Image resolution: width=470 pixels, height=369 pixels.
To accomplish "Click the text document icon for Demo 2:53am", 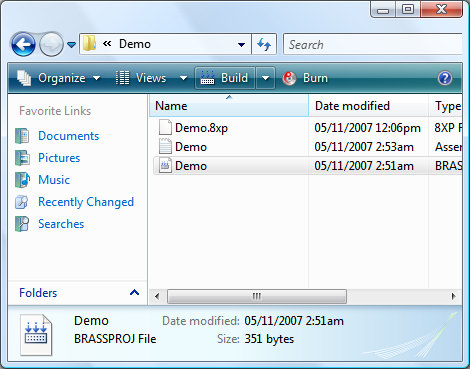I will pos(165,147).
